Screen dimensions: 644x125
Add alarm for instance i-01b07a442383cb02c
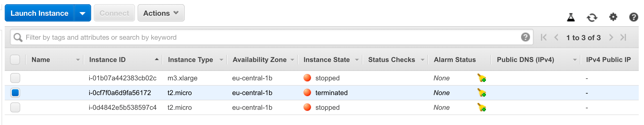coord(482,78)
